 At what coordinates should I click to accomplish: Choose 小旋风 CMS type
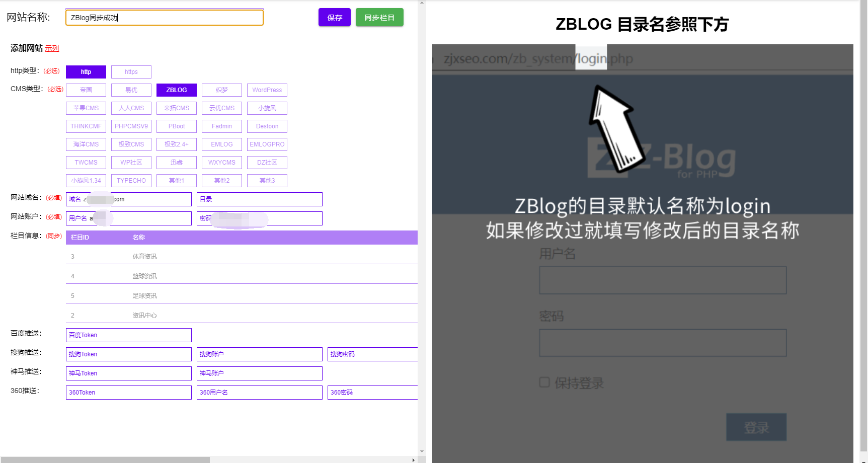click(x=267, y=108)
